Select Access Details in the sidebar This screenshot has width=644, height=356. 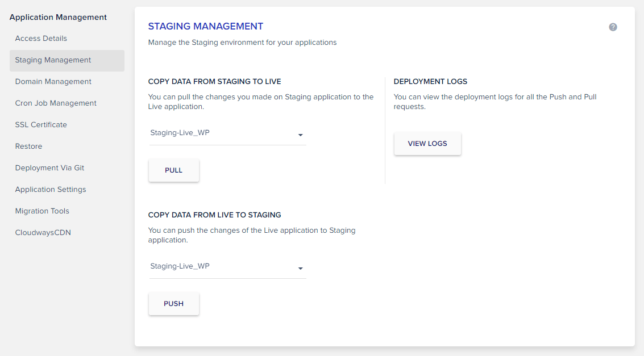[x=41, y=39]
